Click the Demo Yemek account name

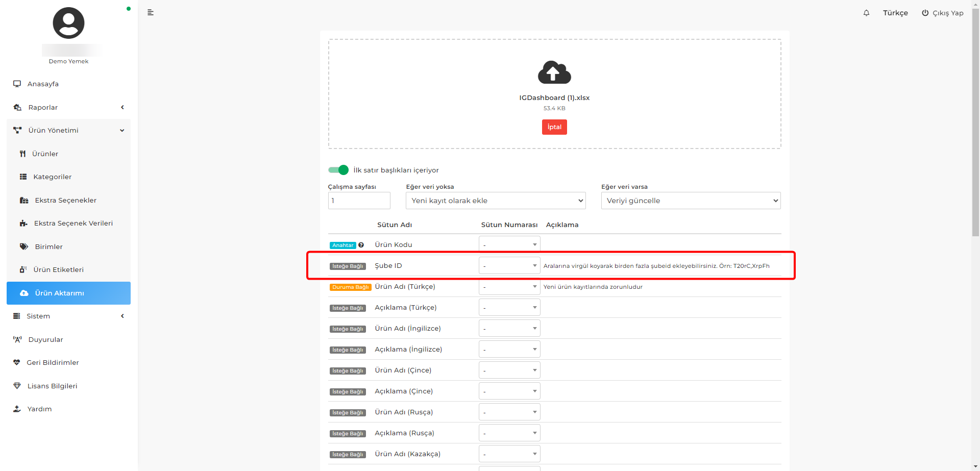(x=68, y=61)
